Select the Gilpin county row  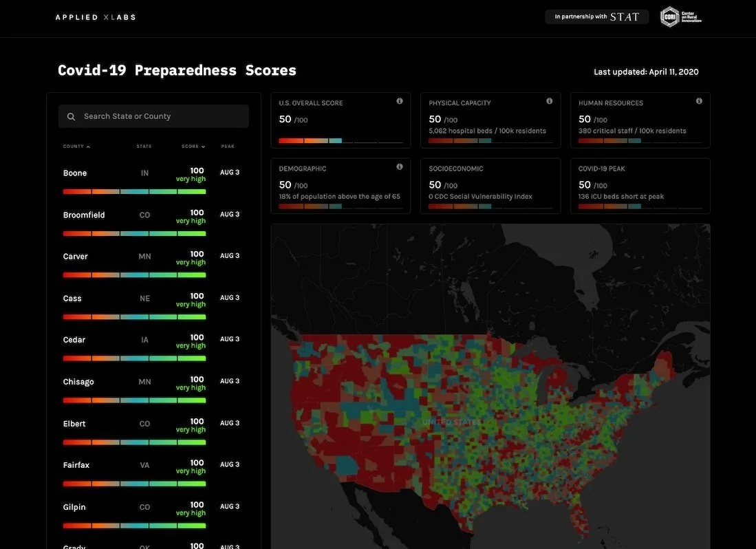153,515
